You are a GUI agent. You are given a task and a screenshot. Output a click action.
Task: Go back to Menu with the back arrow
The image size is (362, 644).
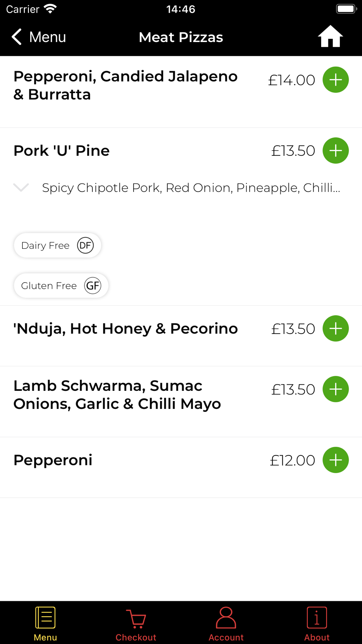pyautogui.click(x=39, y=37)
